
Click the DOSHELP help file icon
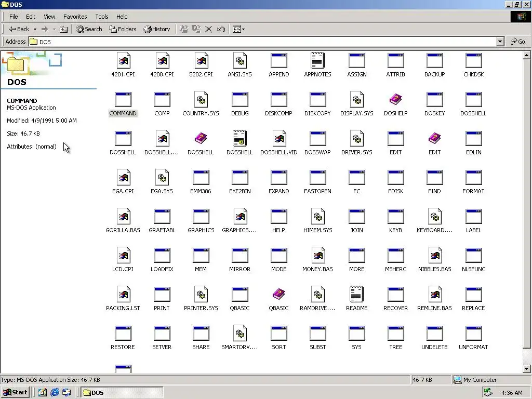coord(395,100)
